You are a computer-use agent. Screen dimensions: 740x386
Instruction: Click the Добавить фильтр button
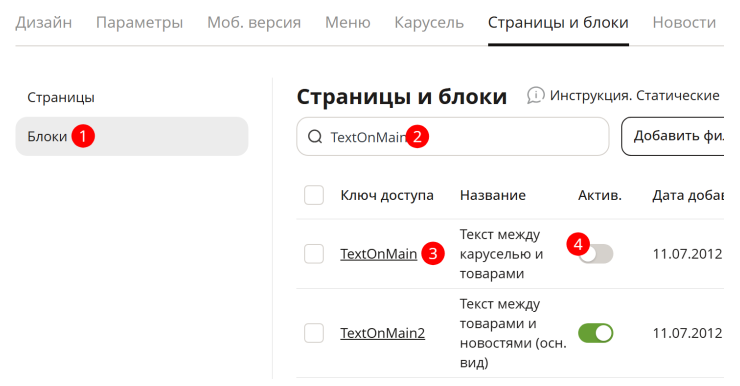[x=673, y=136]
